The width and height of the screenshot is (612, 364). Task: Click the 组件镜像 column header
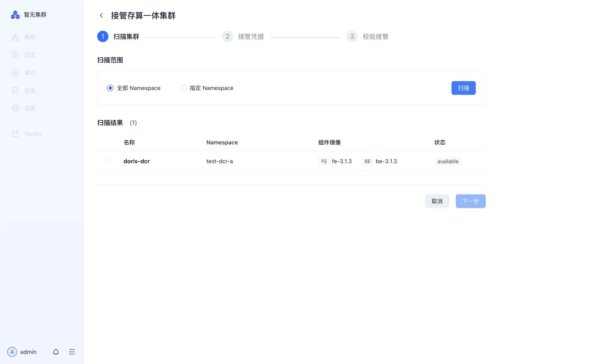tap(329, 142)
